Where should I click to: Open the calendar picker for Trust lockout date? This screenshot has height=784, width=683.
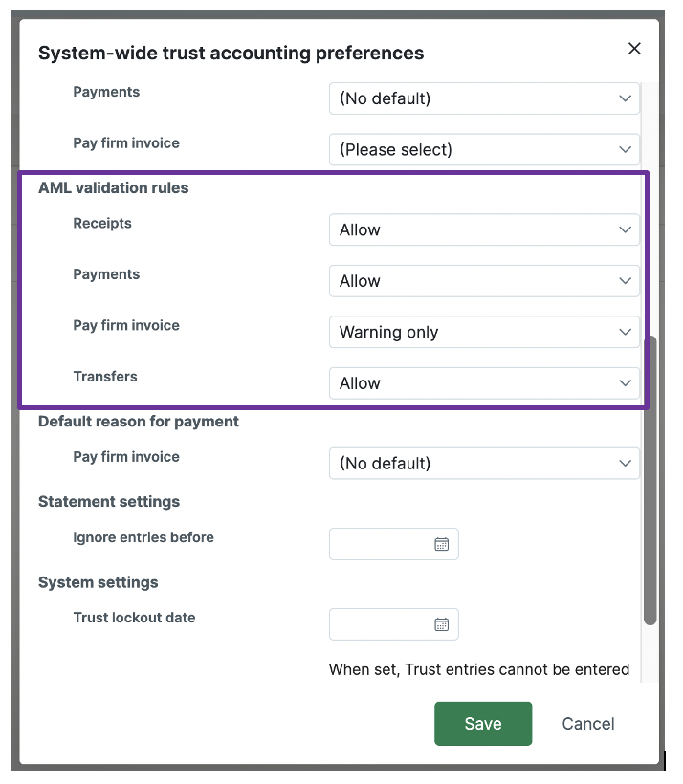pyautogui.click(x=441, y=624)
